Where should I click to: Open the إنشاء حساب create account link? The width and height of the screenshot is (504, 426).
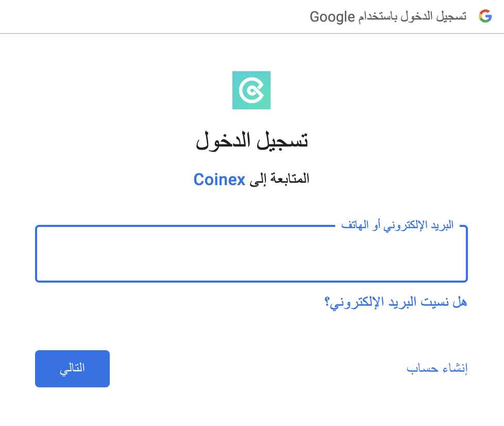click(x=437, y=368)
